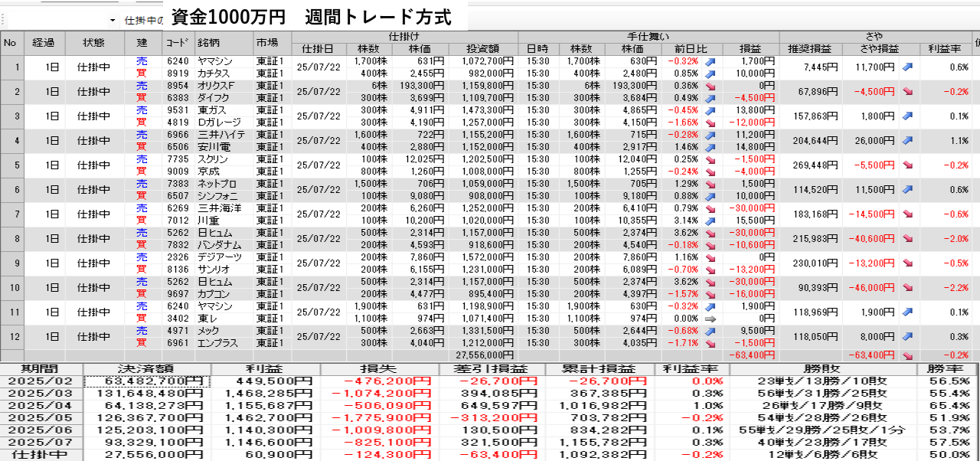980x461 pixels.
Task: Select row number 7 header cell
Action: (11, 214)
